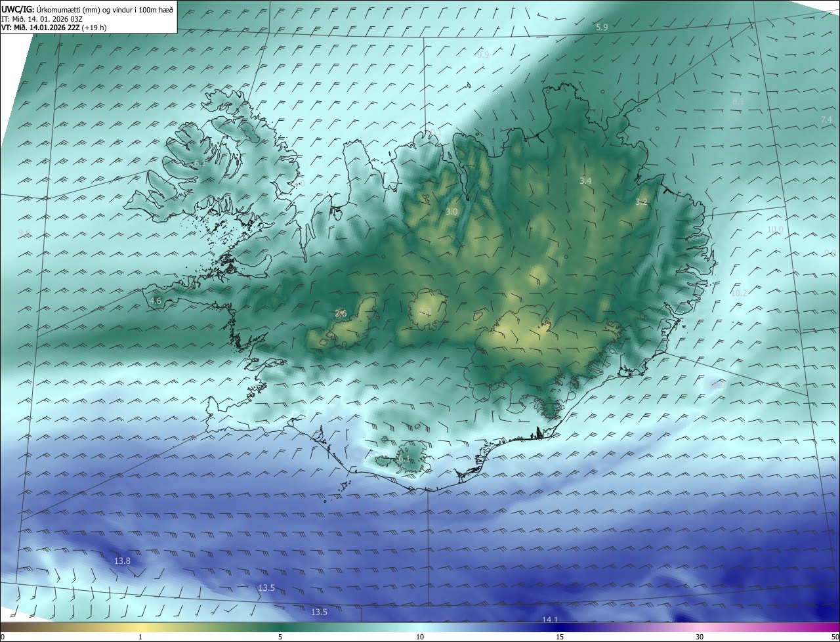
Task: Click the 2.3 value label on the central glacier
Action: (x=425, y=312)
